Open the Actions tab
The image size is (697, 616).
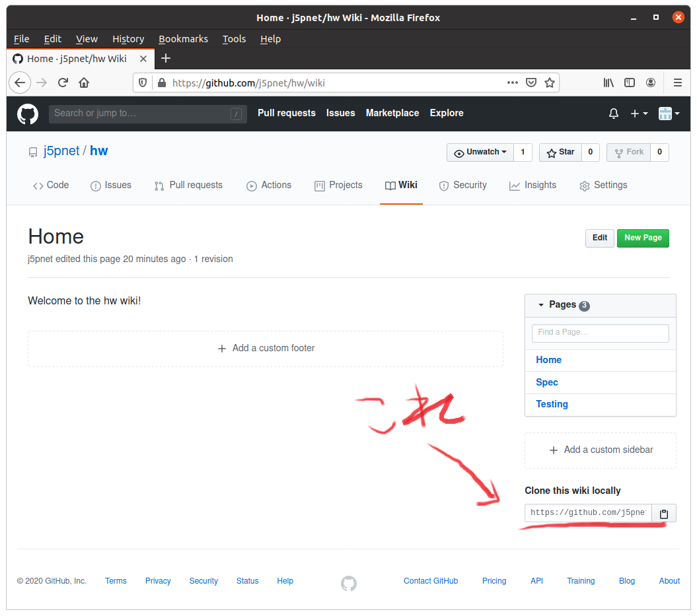point(269,186)
